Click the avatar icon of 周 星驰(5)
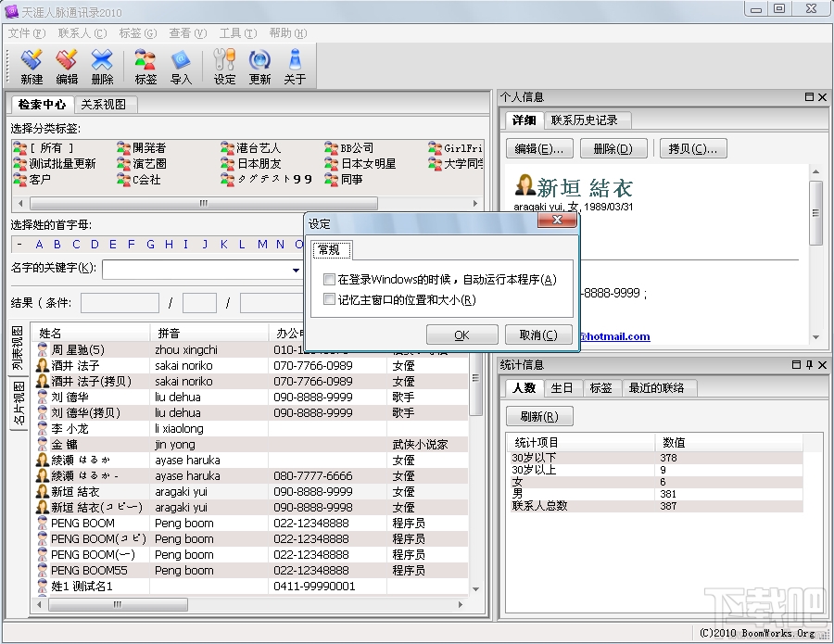The image size is (834, 644). 43,349
